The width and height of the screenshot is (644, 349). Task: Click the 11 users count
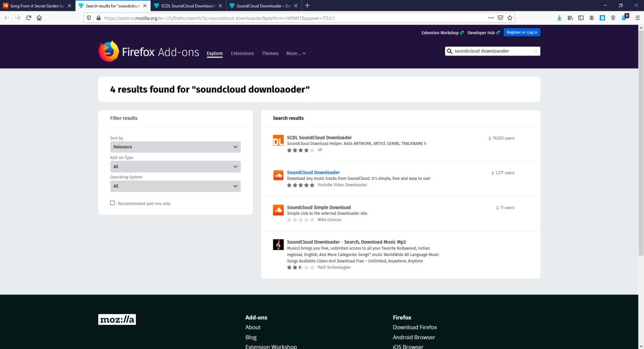point(505,207)
